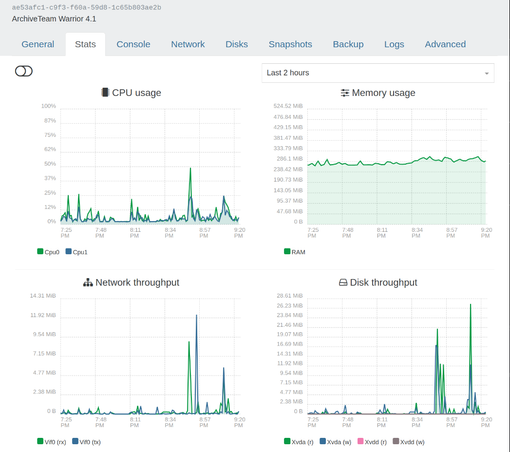This screenshot has height=452, width=510.
Task: Open the Last 2 hours time range dropdown
Action: pos(378,73)
